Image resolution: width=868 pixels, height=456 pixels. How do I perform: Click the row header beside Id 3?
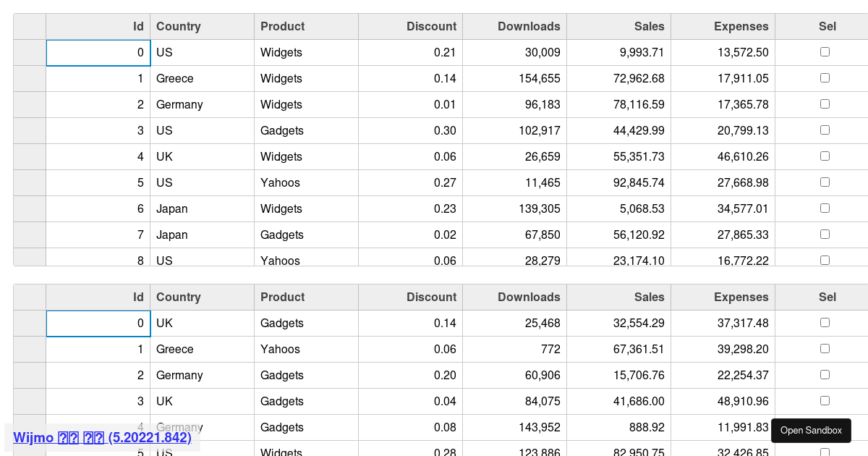point(29,130)
